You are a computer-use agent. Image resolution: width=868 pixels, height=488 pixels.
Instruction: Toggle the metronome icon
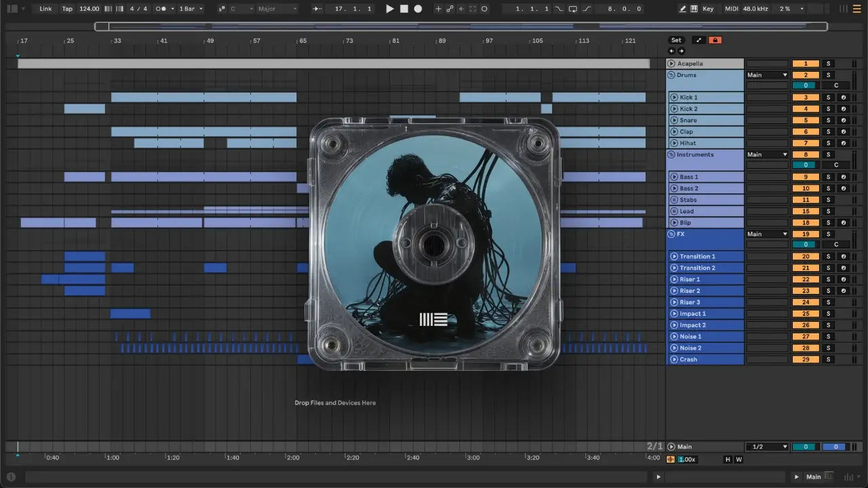pos(161,9)
